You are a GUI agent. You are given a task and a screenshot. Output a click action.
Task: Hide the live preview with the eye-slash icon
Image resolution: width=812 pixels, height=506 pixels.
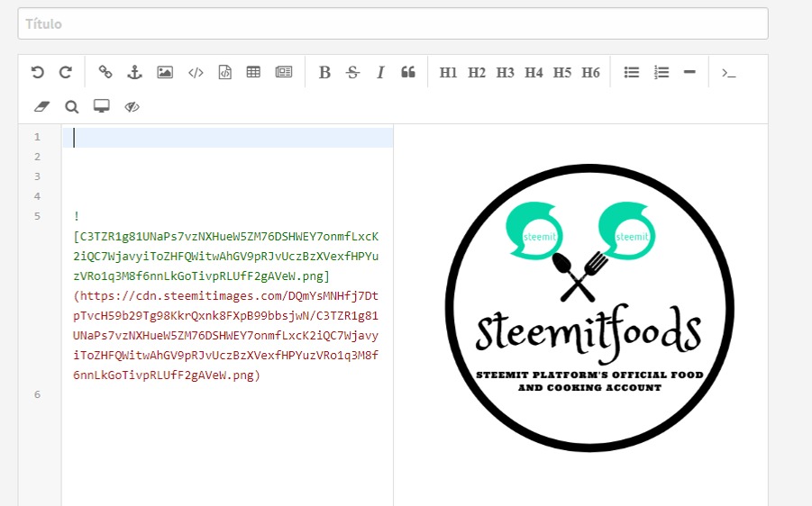[132, 106]
